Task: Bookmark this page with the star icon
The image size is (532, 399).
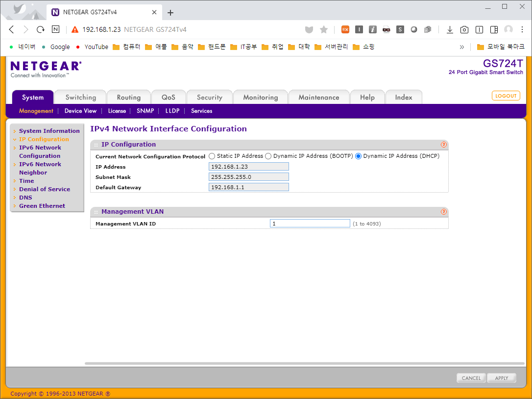Action: click(324, 29)
